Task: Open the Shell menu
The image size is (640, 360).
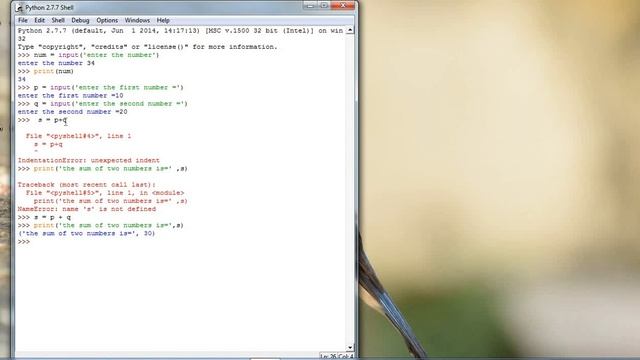Action: click(58, 20)
